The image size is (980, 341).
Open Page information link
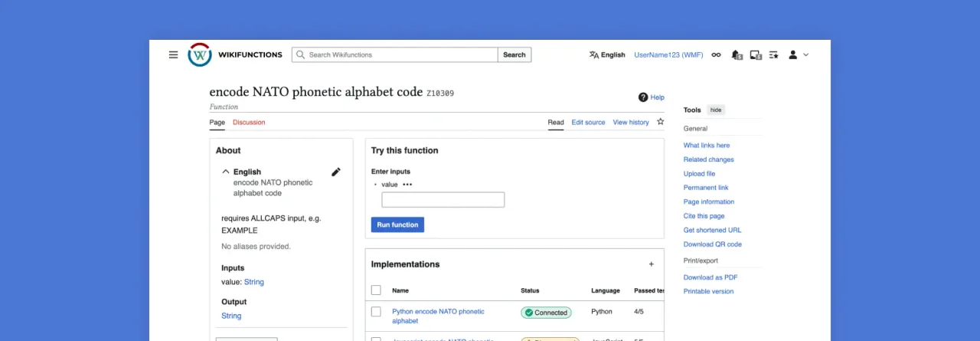click(709, 202)
